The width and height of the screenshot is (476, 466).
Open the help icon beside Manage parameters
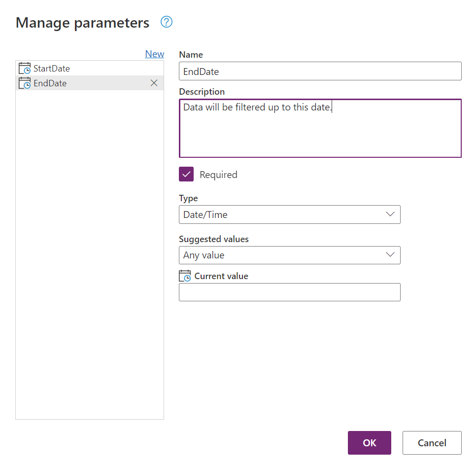167,22
